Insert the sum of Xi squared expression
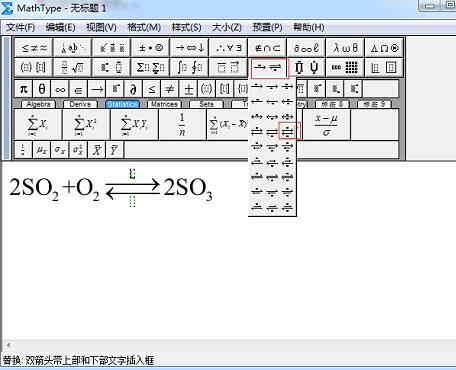Screen dimensions: 456x370 86,124
